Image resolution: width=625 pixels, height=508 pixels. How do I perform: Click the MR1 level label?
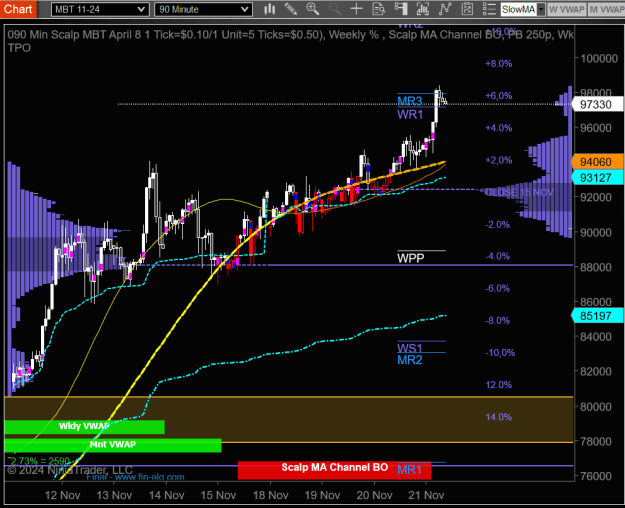410,470
